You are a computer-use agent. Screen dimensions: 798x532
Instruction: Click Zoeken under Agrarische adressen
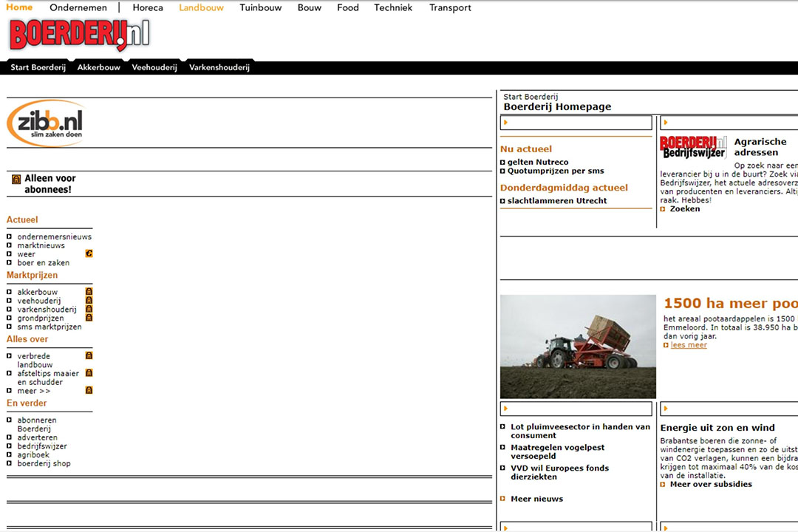[x=684, y=208]
